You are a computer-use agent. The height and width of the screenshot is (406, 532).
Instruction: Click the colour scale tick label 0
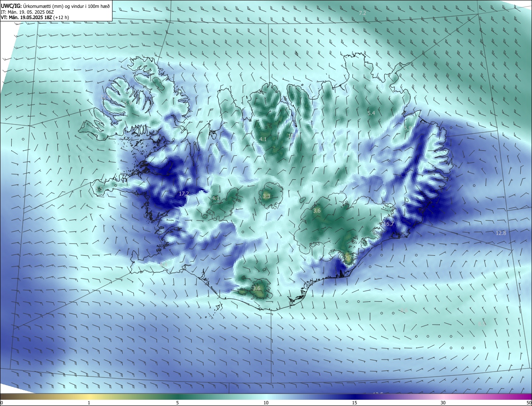(x=1, y=403)
